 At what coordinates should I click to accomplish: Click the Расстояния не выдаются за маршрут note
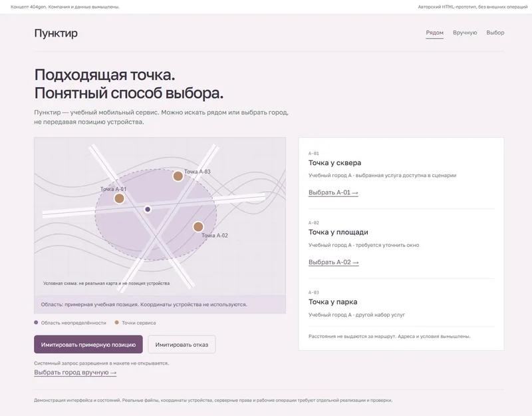389,337
